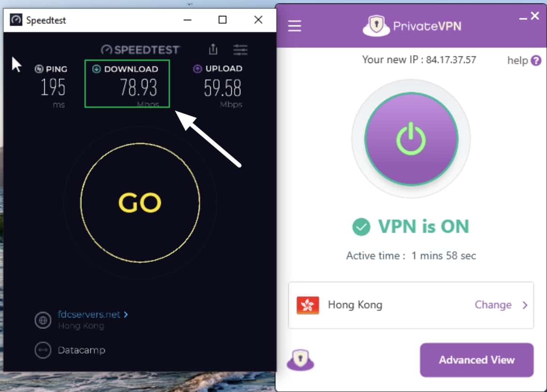Viewport: 547px width, 392px height.
Task: Expand the chevron after fdcservers.net
Action: pyautogui.click(x=126, y=314)
